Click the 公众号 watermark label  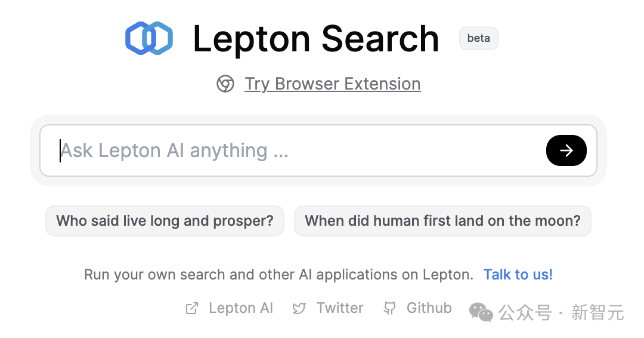coord(525,312)
